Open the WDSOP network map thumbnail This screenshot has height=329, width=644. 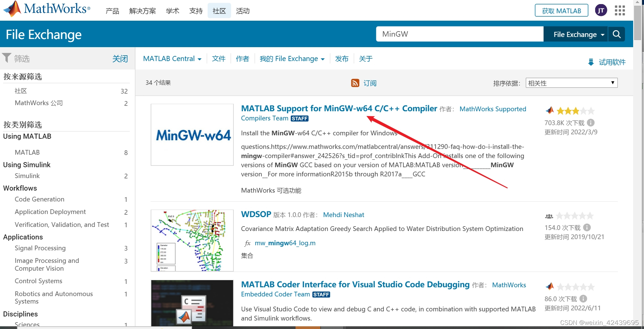[x=192, y=240]
